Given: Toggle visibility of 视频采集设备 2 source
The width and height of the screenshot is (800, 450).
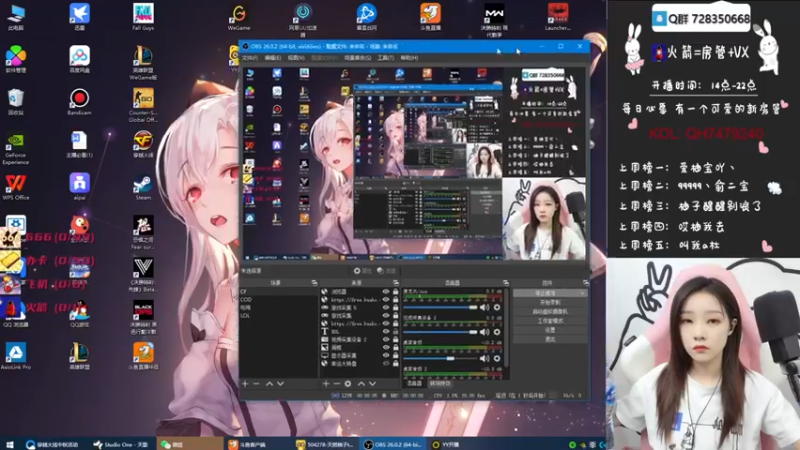Looking at the screenshot, I should click(386, 339).
